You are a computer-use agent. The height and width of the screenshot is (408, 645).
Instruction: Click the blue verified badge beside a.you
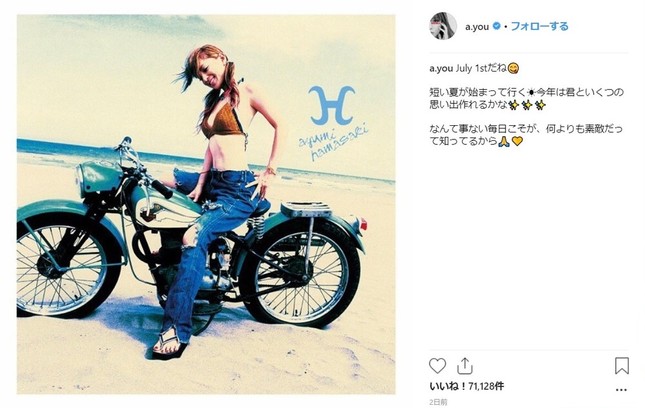point(497,26)
